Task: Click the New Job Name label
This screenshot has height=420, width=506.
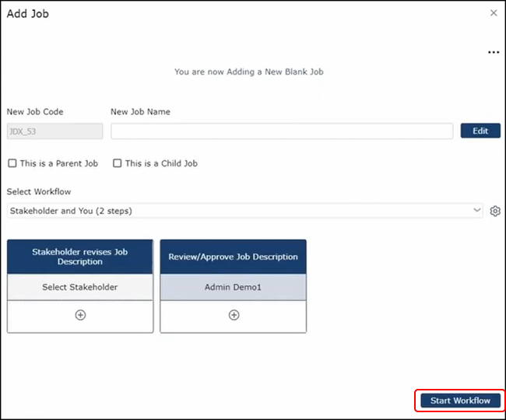Action: [x=141, y=112]
